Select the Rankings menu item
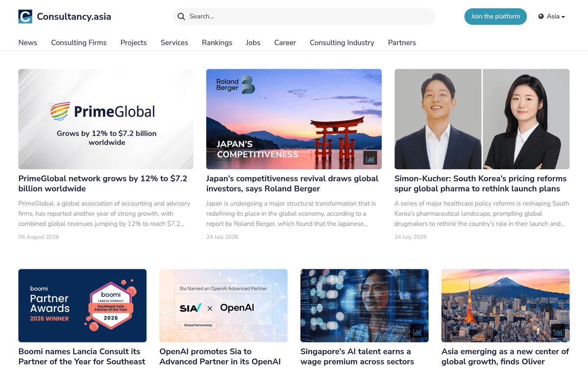This screenshot has width=588, height=368. tap(217, 43)
